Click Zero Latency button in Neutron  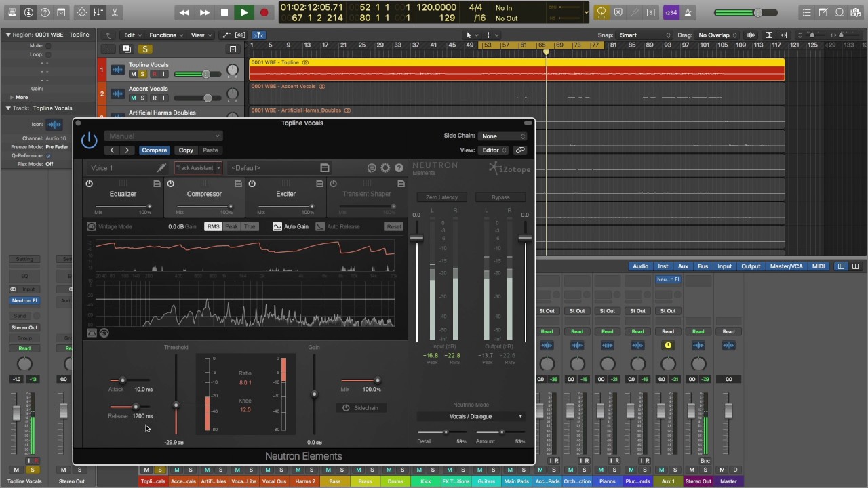point(441,197)
